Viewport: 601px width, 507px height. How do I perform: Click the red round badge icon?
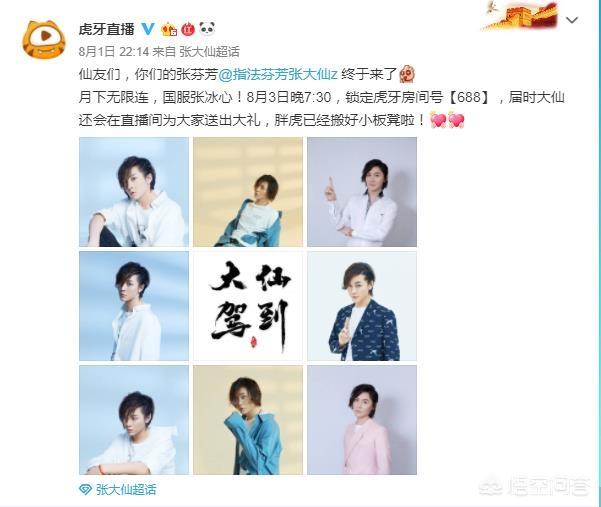188,29
